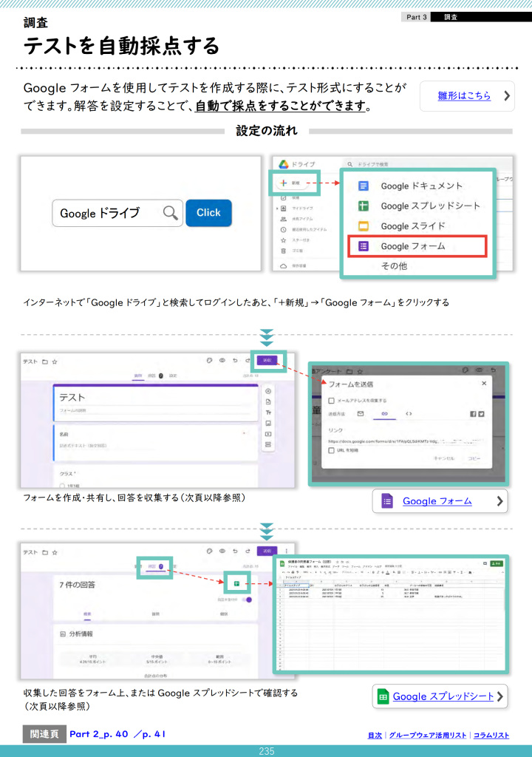Choose the email envelope send method
Viewport: 532px width, 757px height.
(360, 414)
